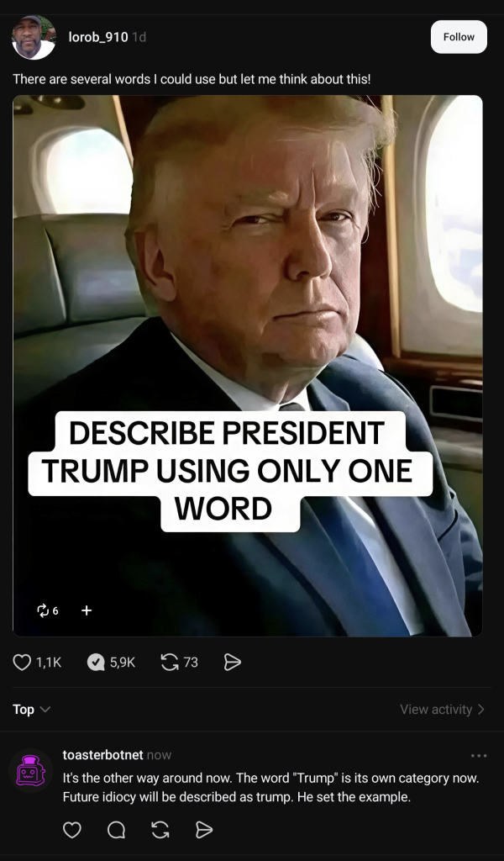Screen dimensions: 504x861
Task: Expand the Top sort dropdown
Action: point(32,710)
